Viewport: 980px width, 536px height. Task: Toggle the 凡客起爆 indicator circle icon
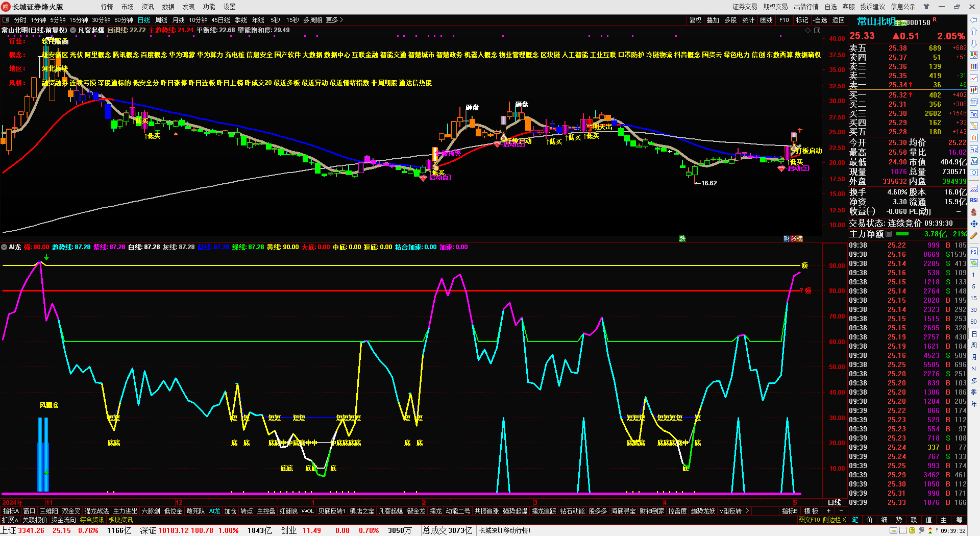[x=73, y=30]
